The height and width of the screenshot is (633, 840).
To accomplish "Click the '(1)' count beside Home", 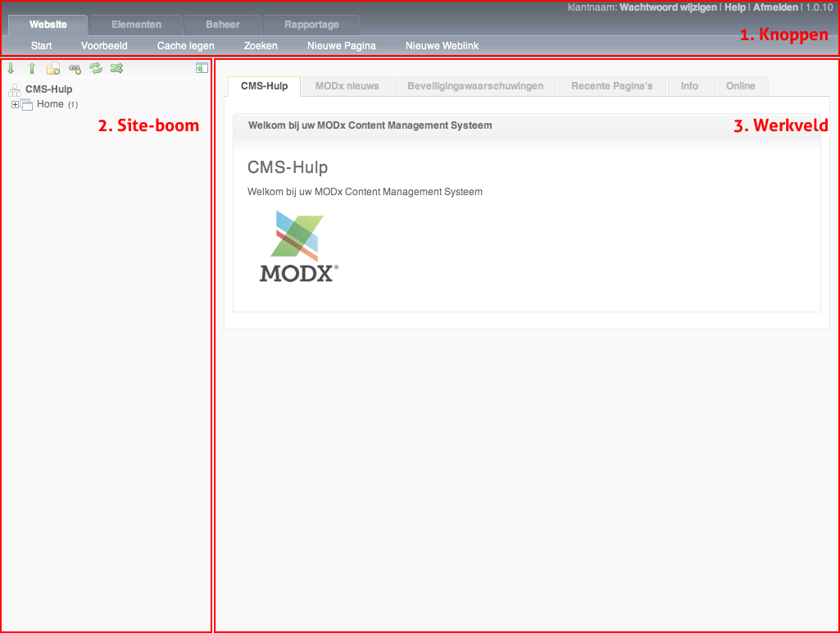I will click(x=73, y=105).
